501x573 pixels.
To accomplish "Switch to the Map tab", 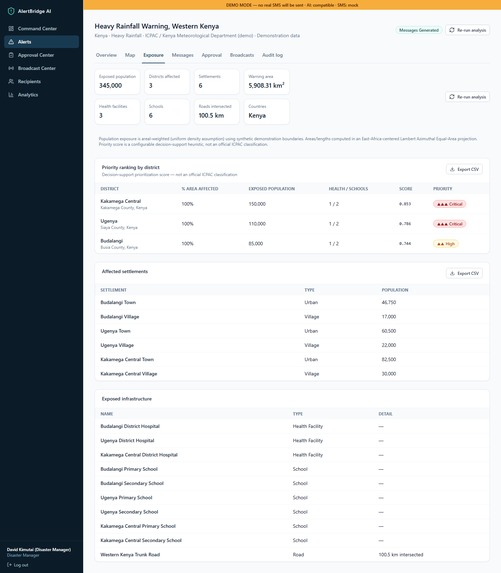I will pos(130,55).
